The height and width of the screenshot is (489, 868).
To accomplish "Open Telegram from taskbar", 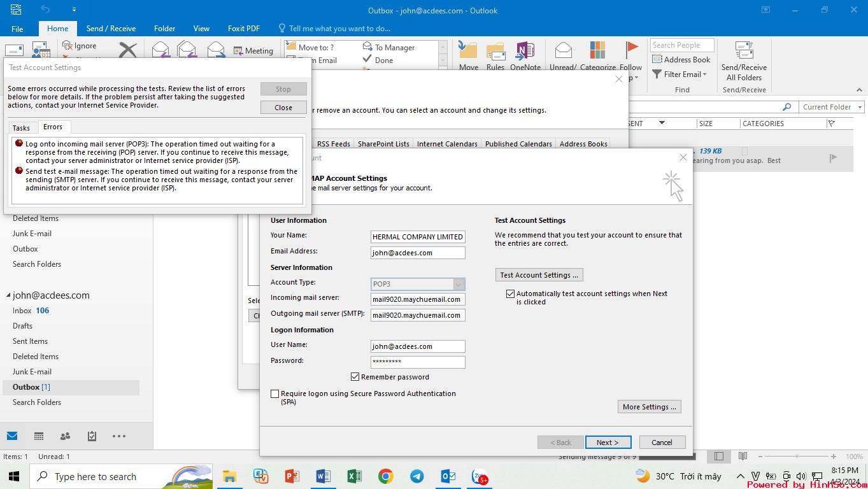I will click(x=417, y=476).
